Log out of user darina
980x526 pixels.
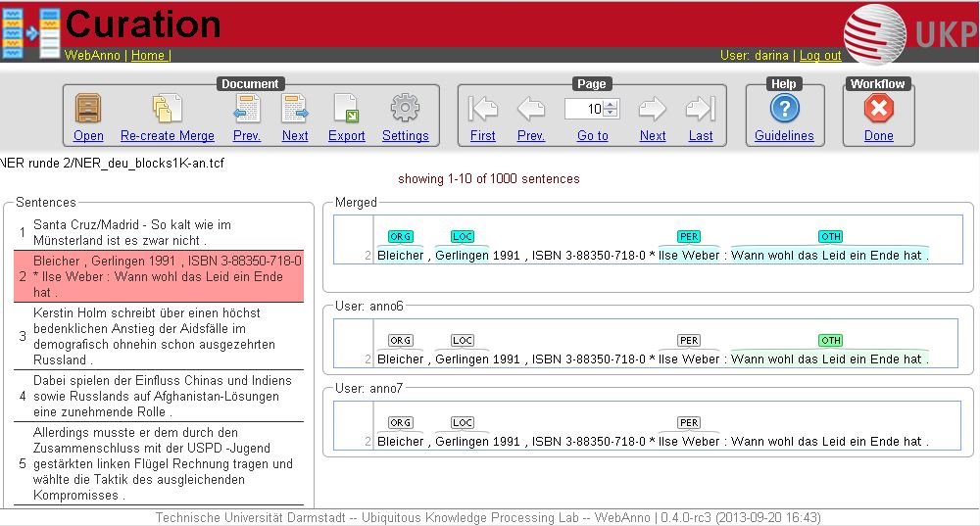(x=820, y=55)
